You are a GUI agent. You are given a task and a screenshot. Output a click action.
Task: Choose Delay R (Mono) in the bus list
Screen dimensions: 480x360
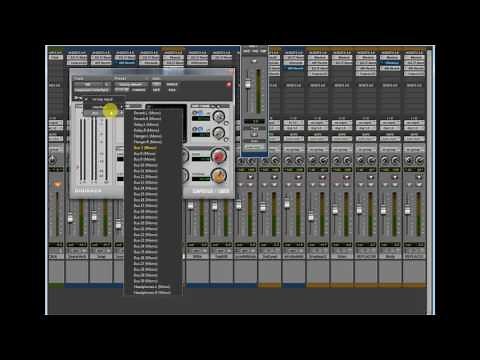[x=146, y=130]
